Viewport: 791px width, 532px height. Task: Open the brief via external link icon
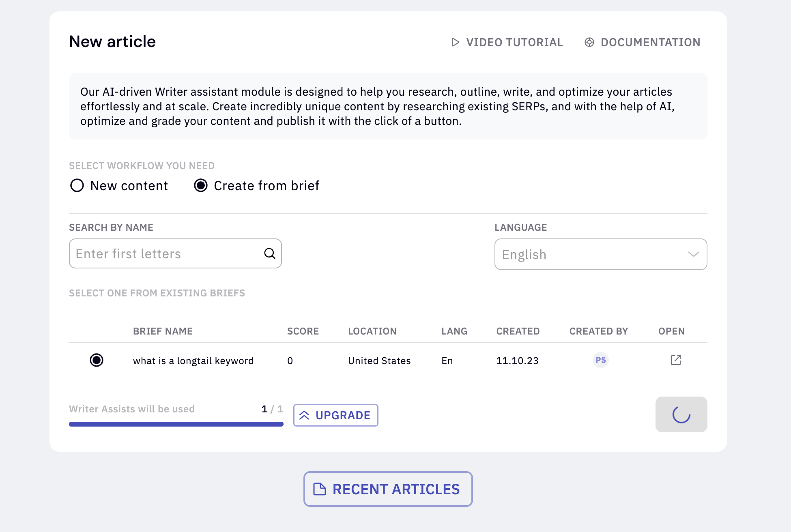pos(676,360)
